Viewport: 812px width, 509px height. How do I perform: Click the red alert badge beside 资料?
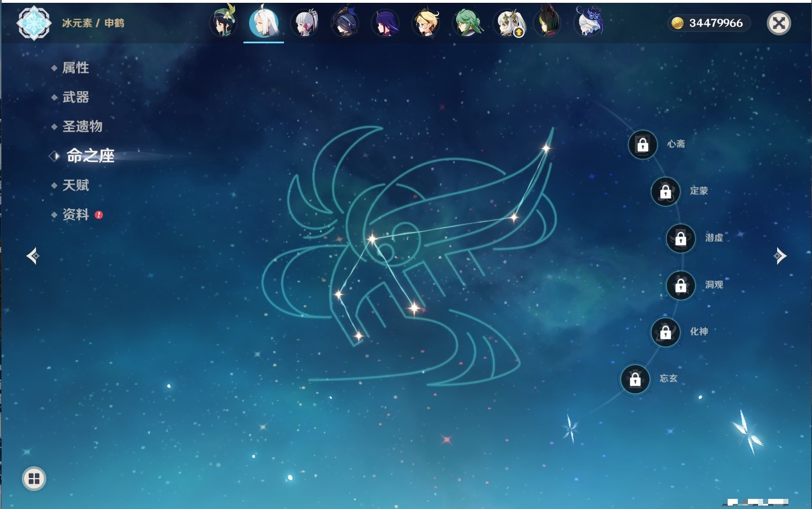(99, 215)
